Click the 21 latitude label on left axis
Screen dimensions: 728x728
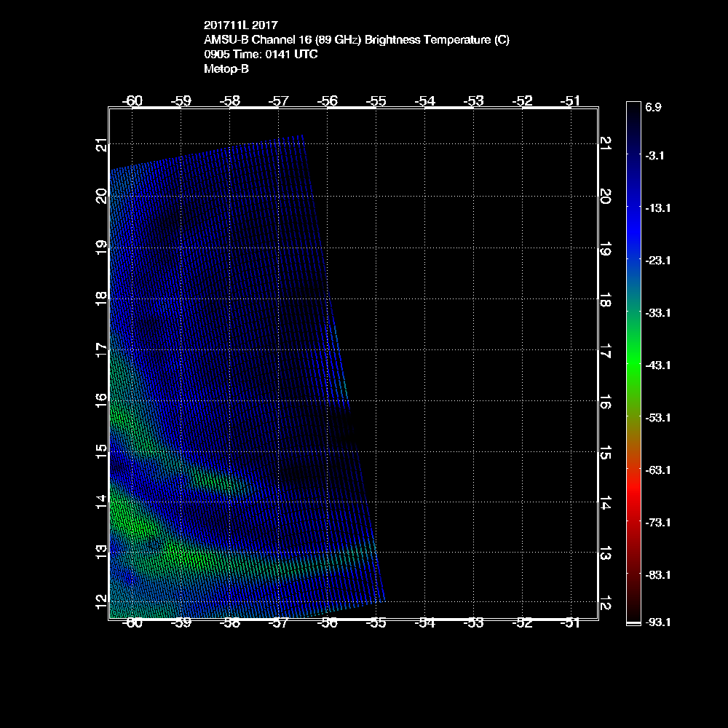click(101, 146)
